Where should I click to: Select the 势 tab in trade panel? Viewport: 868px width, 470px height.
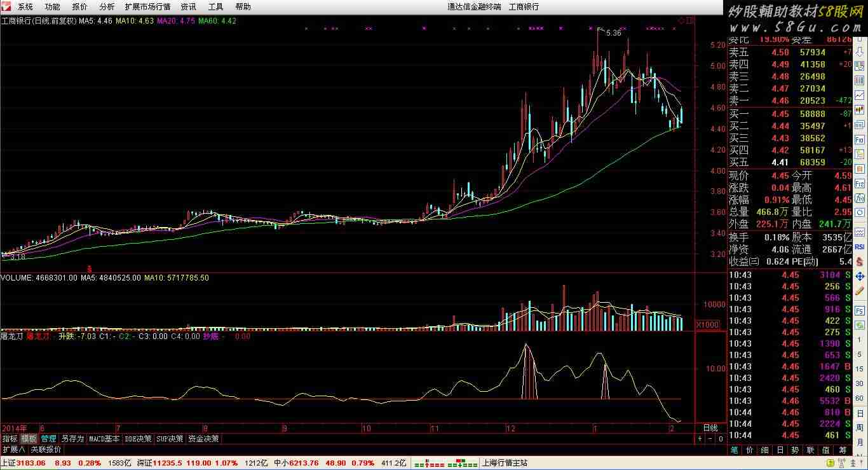795,450
